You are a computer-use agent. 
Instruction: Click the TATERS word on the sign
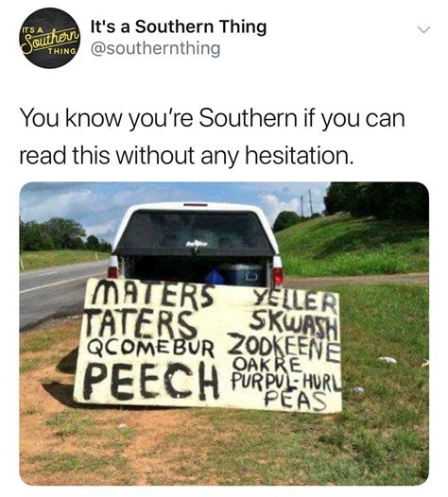coord(140,323)
